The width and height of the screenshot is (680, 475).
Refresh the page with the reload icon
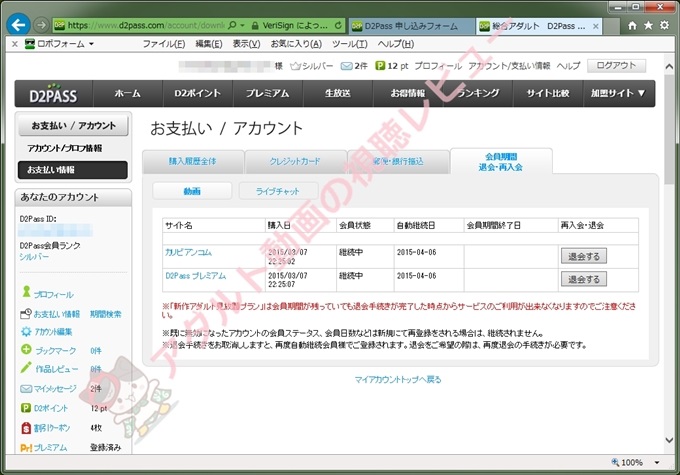[x=338, y=26]
